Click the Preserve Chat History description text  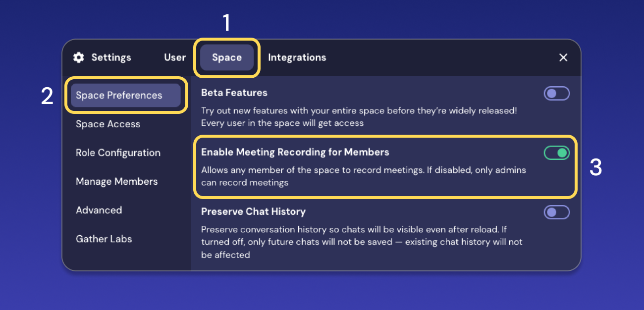362,242
